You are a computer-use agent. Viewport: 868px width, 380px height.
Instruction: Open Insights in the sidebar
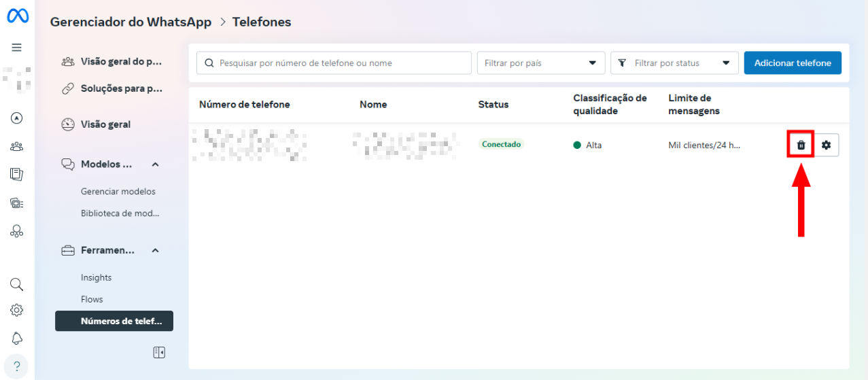point(96,277)
